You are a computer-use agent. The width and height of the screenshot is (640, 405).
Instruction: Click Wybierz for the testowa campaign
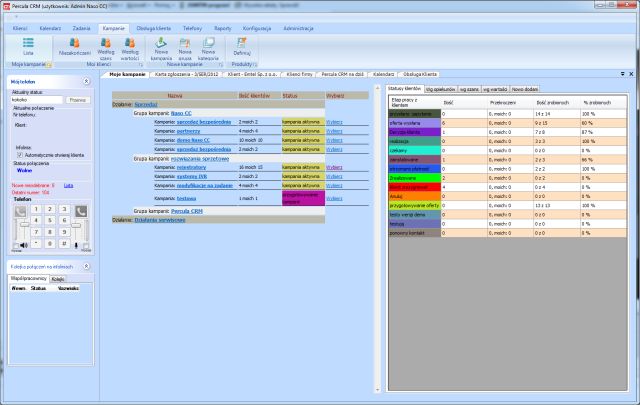coord(334,198)
